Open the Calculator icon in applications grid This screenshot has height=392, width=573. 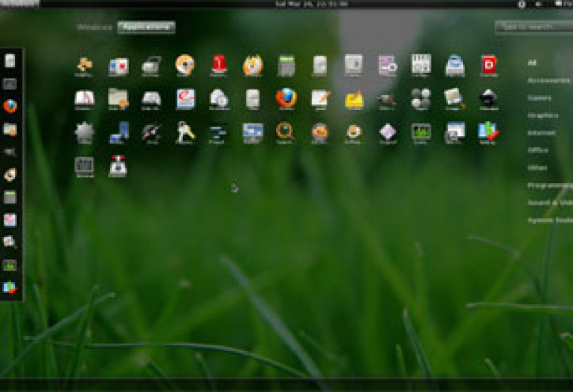click(286, 65)
